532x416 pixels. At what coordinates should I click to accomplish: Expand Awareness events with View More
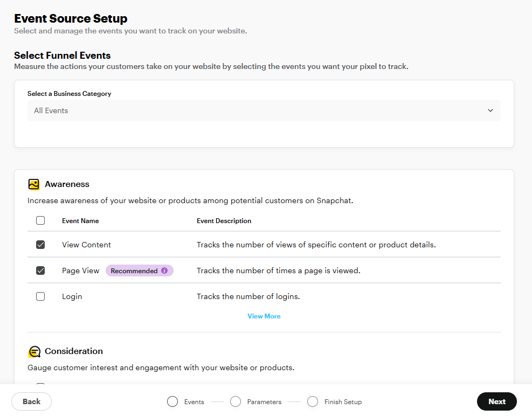[264, 316]
